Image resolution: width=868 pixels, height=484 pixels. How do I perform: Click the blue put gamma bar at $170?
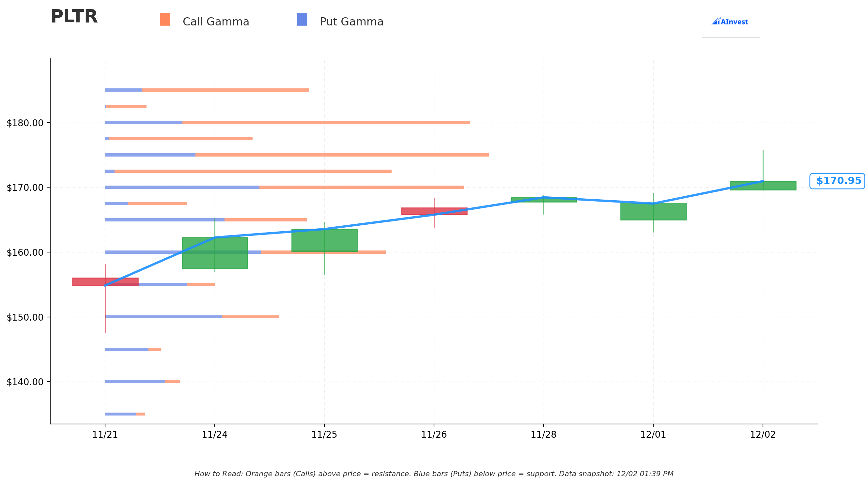click(182, 187)
